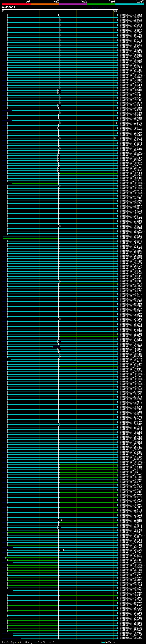The image size is (146, 644).
Task: Click label UniRef100_B6UGR9
Action: click(x=131, y=67)
